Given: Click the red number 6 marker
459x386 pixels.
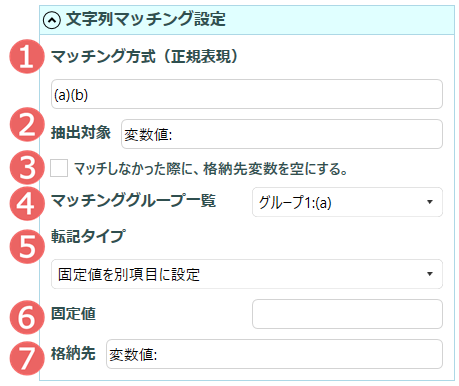Looking at the screenshot, I should coord(27,317).
